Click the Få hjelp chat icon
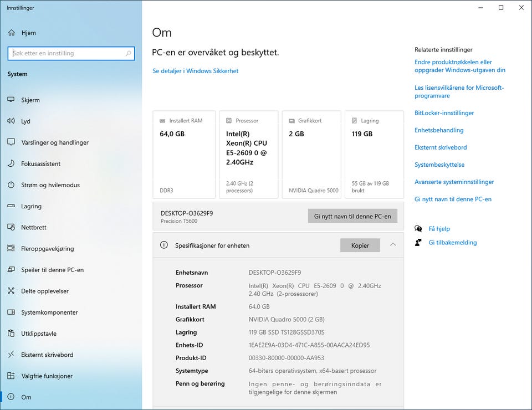This screenshot has width=532, height=410. (418, 229)
